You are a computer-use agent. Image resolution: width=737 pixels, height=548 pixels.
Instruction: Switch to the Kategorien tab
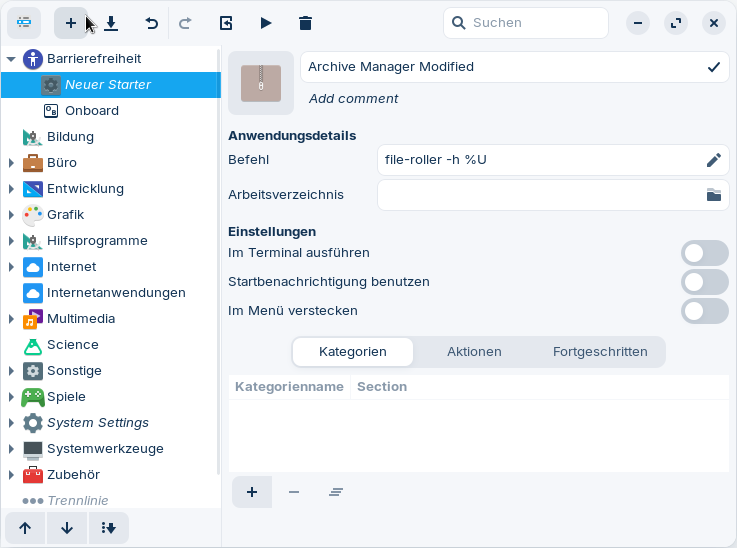353,352
